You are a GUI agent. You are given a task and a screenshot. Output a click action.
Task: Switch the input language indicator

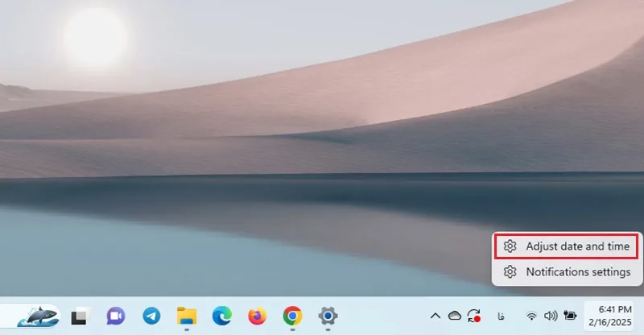coord(501,316)
